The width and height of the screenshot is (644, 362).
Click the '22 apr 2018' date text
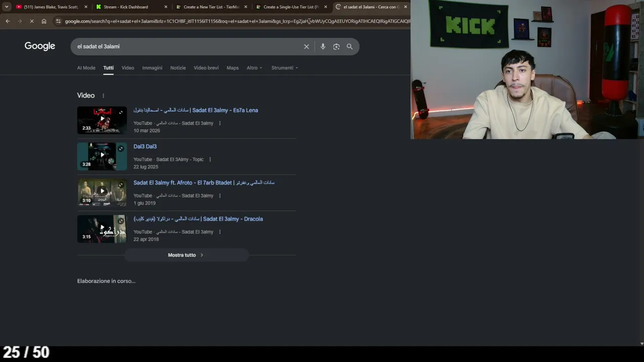pos(146,239)
